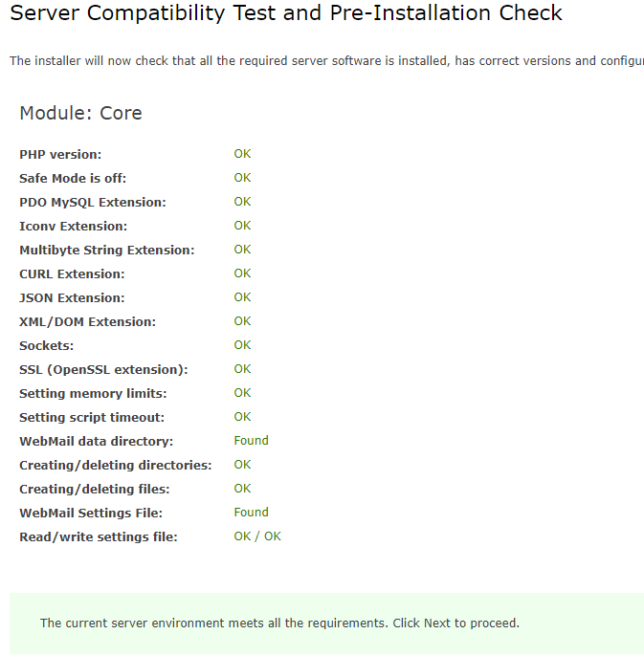
Task: Click the PHP version label
Action: (60, 154)
